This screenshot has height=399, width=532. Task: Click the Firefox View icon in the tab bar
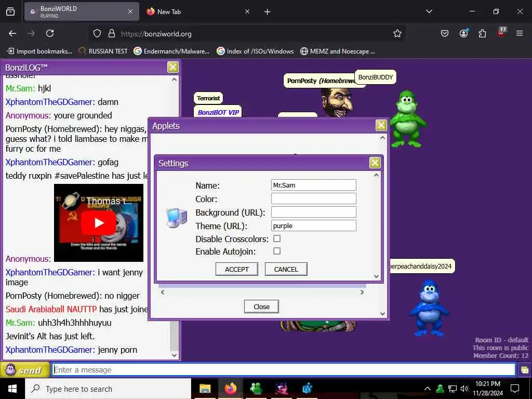10,12
